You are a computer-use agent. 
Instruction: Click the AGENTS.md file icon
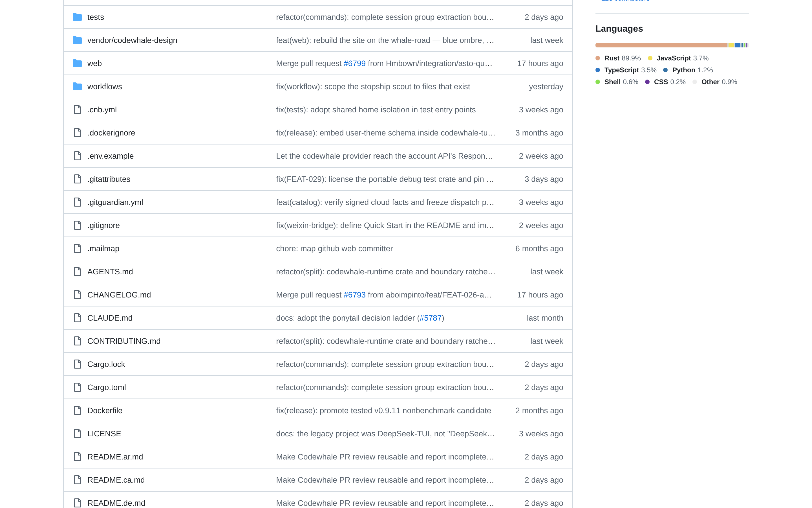(78, 271)
